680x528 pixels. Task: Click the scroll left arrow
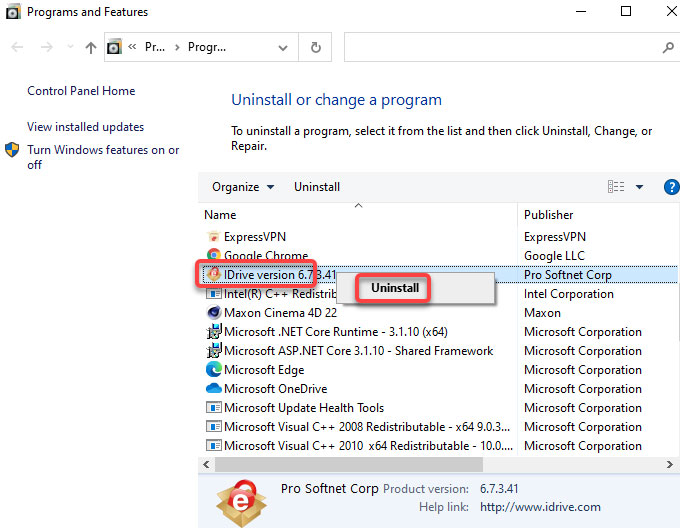[x=206, y=464]
